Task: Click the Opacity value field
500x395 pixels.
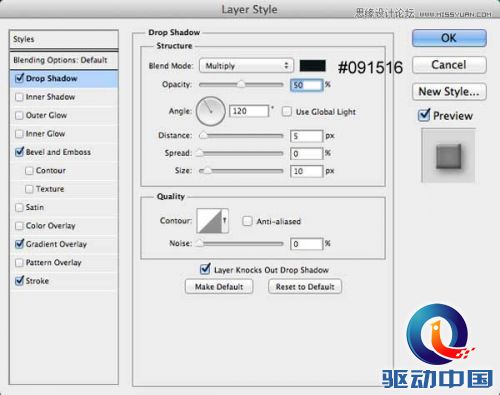Action: point(306,85)
